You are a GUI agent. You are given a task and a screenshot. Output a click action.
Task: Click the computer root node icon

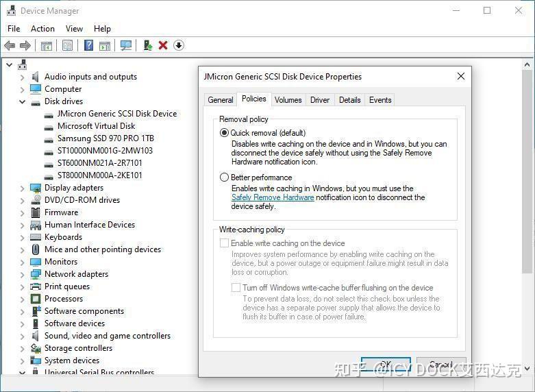click(23, 64)
